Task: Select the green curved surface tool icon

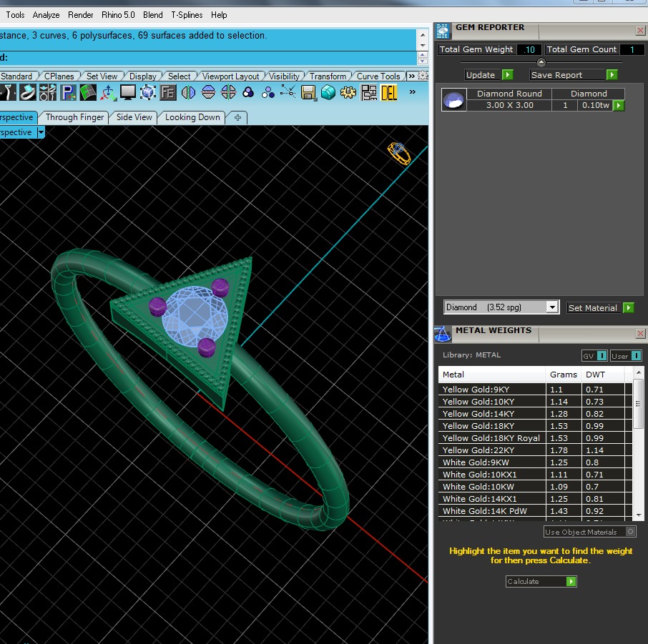Action: tap(88, 92)
